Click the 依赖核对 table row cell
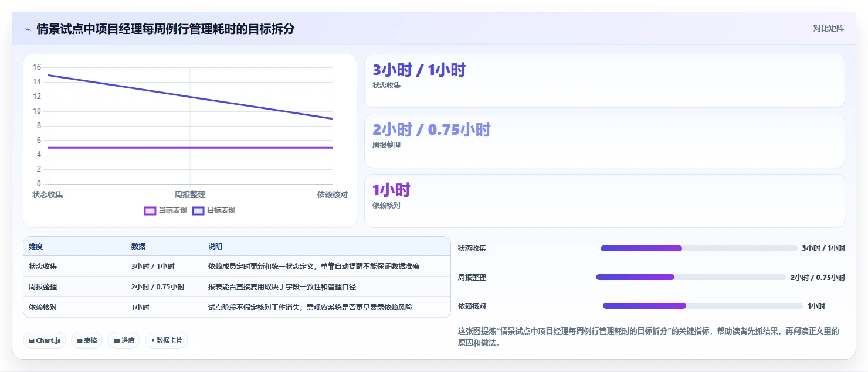The image size is (868, 372). (43, 308)
